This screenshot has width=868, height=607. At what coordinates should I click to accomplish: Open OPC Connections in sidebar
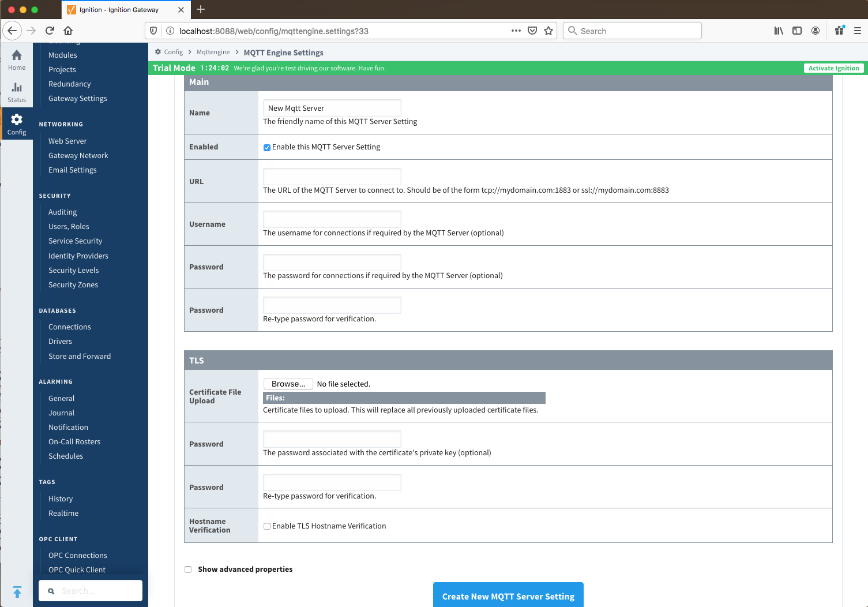(78, 556)
